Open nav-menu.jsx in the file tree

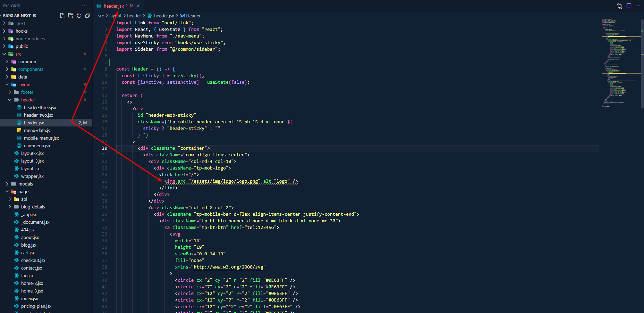tap(37, 146)
